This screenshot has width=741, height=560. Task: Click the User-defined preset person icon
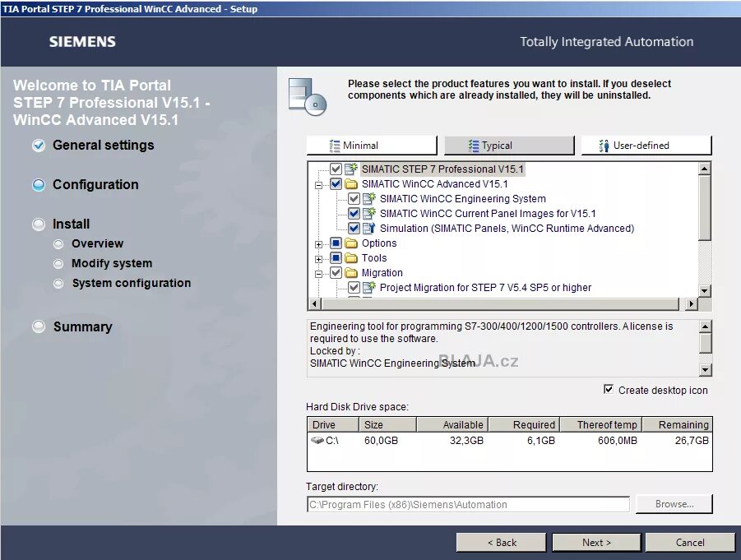click(x=604, y=146)
